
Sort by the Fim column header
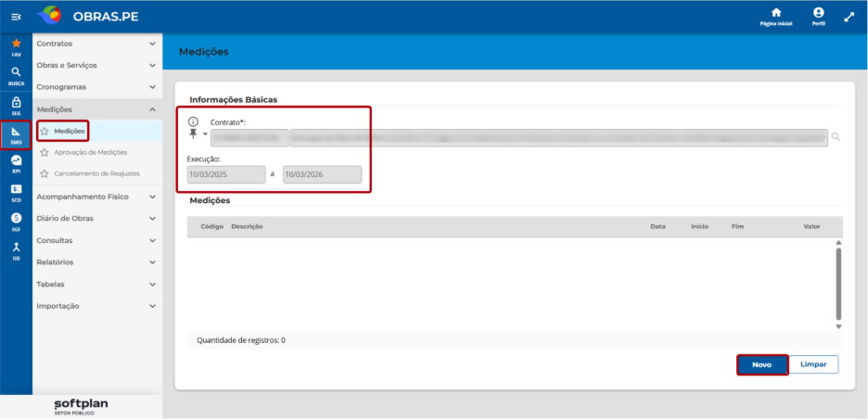(x=737, y=226)
